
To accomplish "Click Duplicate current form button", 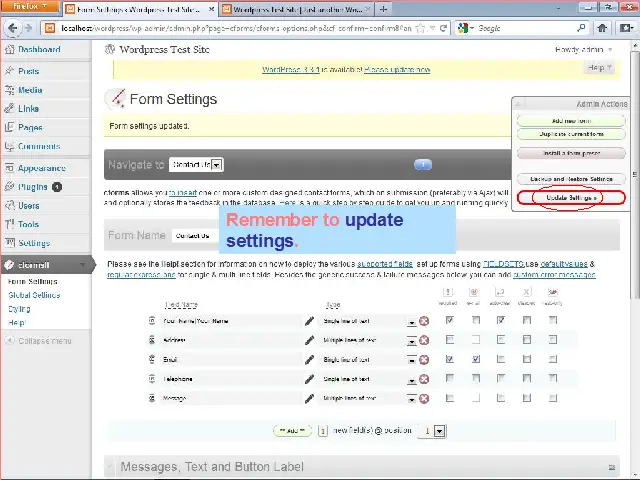I will 571,134.
